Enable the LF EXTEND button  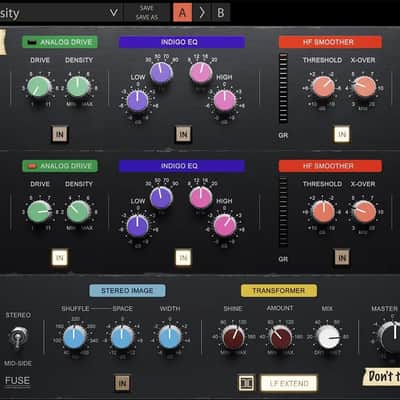tap(289, 383)
